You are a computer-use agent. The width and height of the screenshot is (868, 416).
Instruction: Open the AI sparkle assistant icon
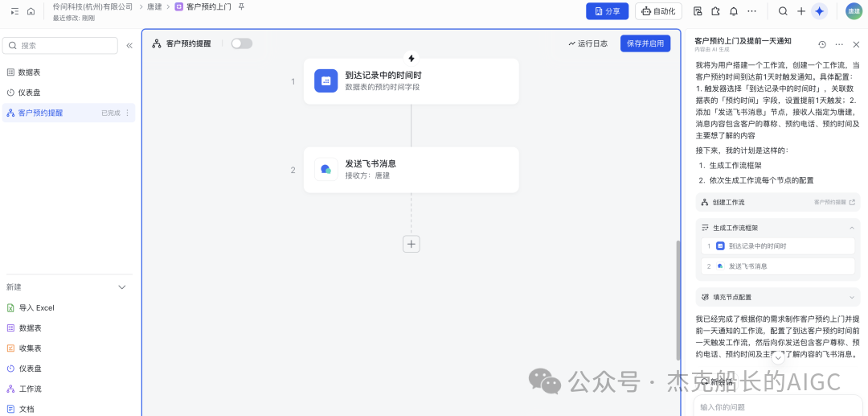(x=820, y=11)
